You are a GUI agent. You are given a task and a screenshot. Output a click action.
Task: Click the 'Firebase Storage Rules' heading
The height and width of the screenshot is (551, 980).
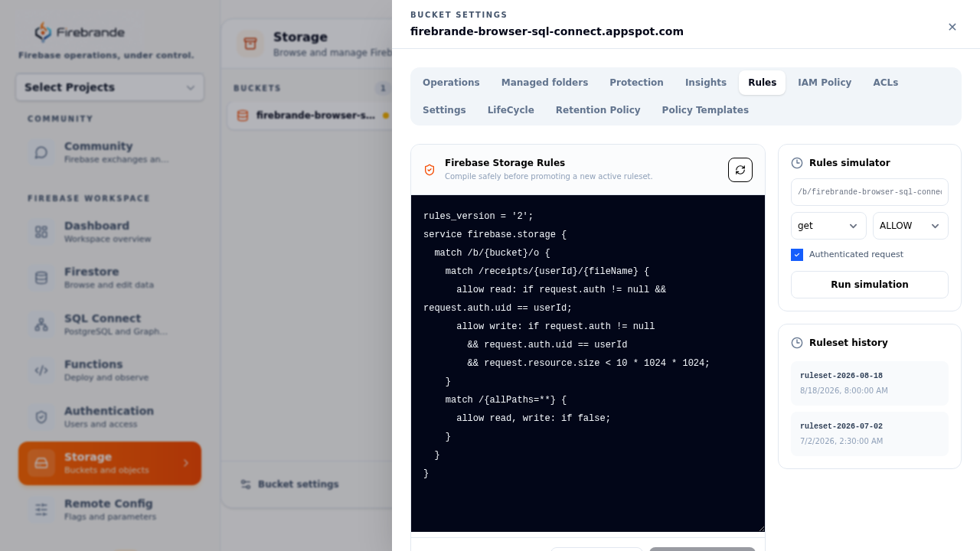click(505, 163)
